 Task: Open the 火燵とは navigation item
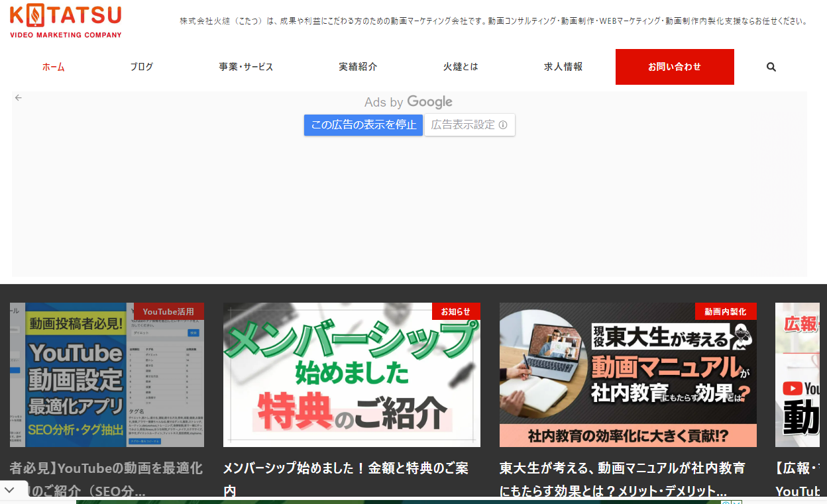tap(461, 66)
